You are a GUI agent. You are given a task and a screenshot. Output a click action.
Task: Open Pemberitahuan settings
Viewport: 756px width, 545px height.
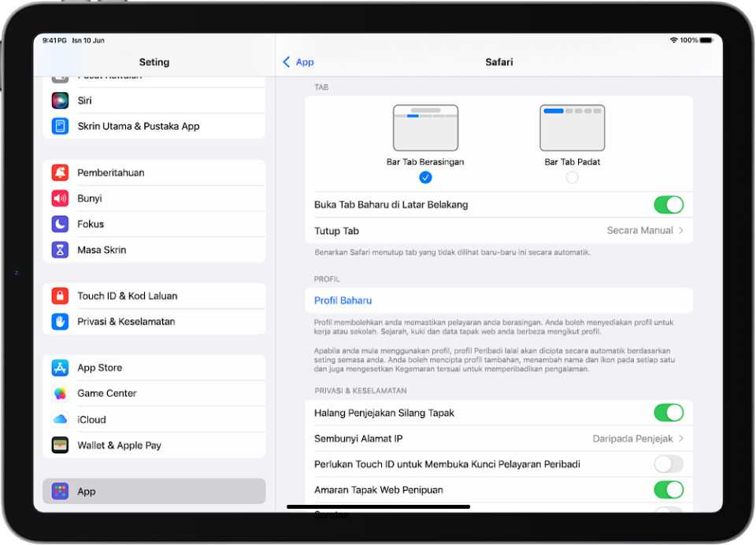click(154, 172)
